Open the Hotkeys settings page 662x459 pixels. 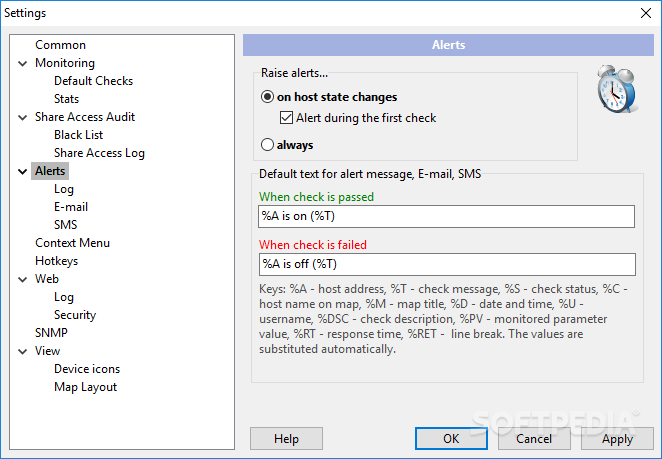click(57, 261)
